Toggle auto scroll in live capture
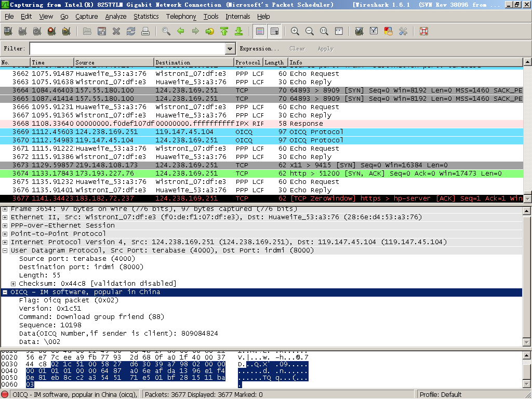Image resolution: width=532 pixels, height=399 pixels. (274, 31)
